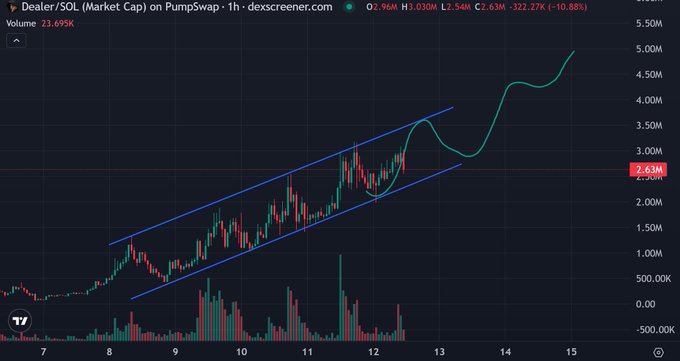
Task: Click the date 12 on time axis
Action: [373, 352]
